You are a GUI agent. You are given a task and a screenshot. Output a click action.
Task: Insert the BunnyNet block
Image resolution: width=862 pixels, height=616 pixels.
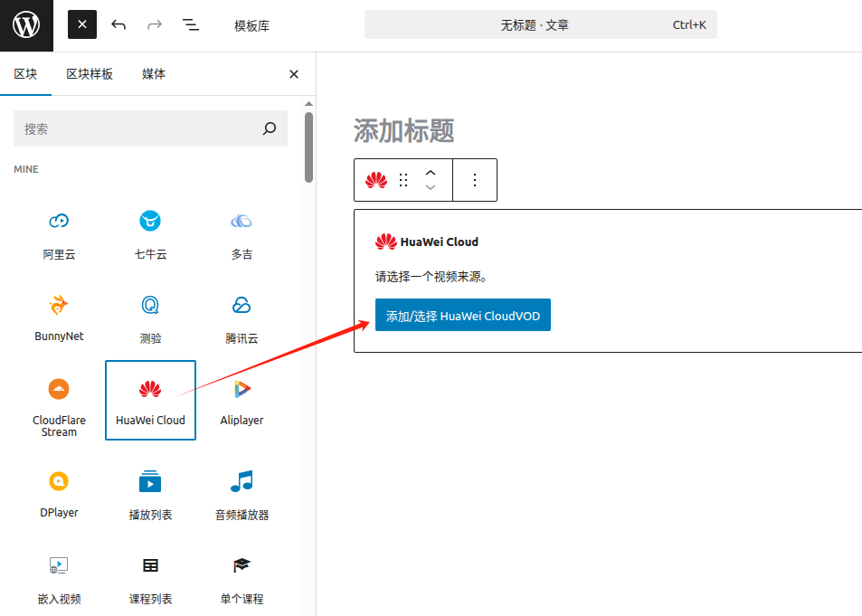[x=59, y=318]
